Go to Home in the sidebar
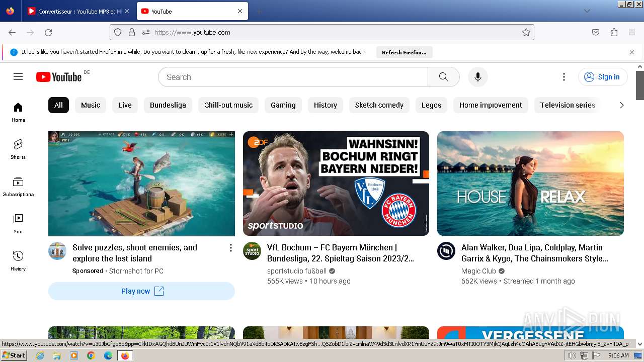This screenshot has height=362, width=644. tap(18, 112)
